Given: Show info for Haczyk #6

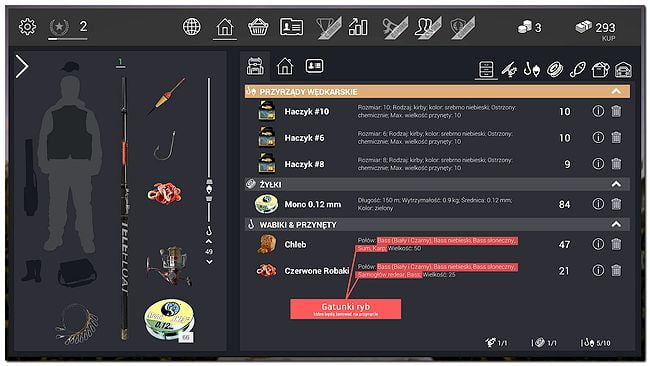Looking at the screenshot, I should click(598, 138).
